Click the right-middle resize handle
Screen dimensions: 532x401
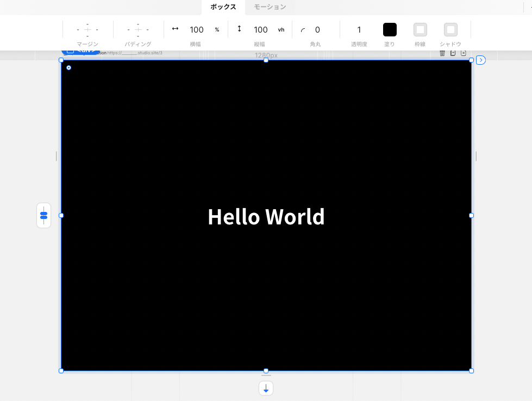[x=471, y=215]
